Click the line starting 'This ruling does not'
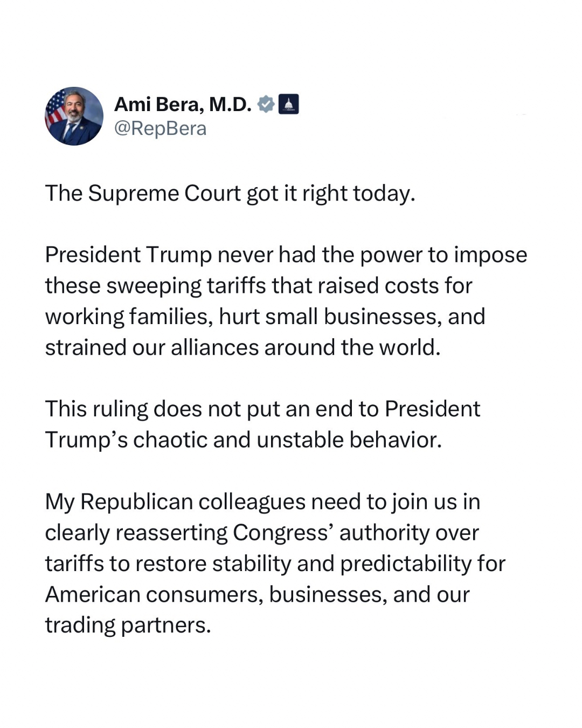Viewport: 582px width, 728px height. (x=262, y=409)
